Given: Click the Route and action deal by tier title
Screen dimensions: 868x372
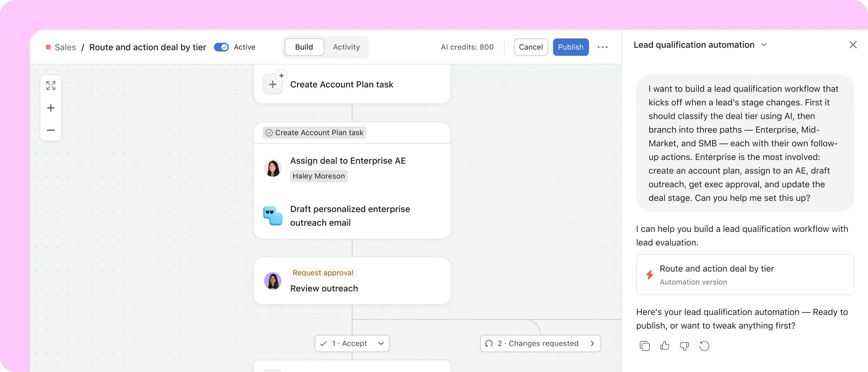Looking at the screenshot, I should coord(147,47).
